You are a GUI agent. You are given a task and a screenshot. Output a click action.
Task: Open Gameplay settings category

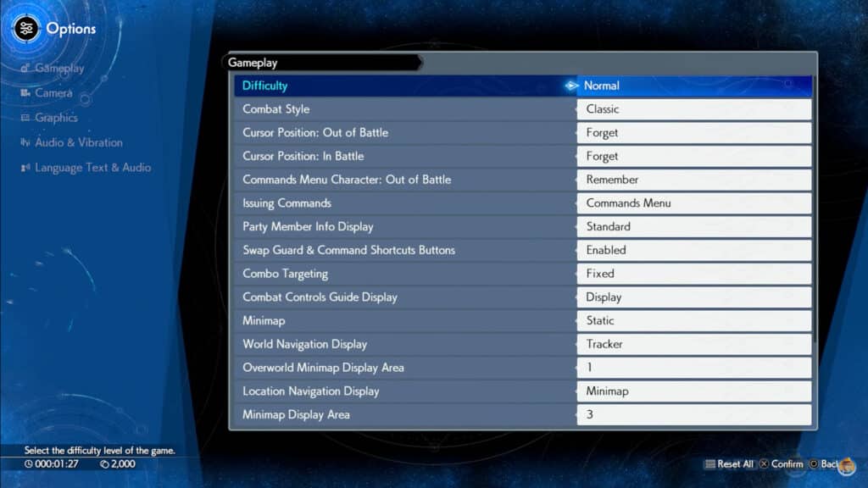point(59,68)
